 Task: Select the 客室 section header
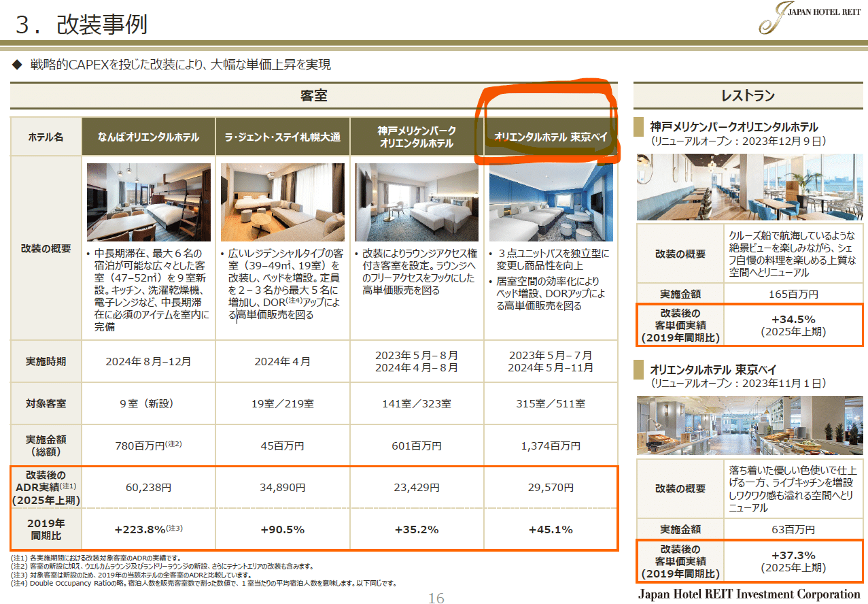click(313, 96)
